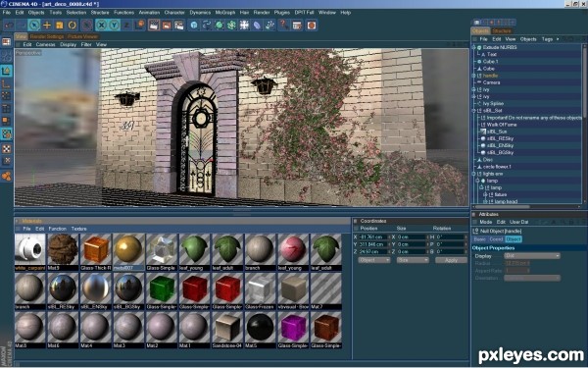Image resolution: width=588 pixels, height=368 pixels.
Task: Switch to the Coord attribute tab
Action: pos(496,239)
